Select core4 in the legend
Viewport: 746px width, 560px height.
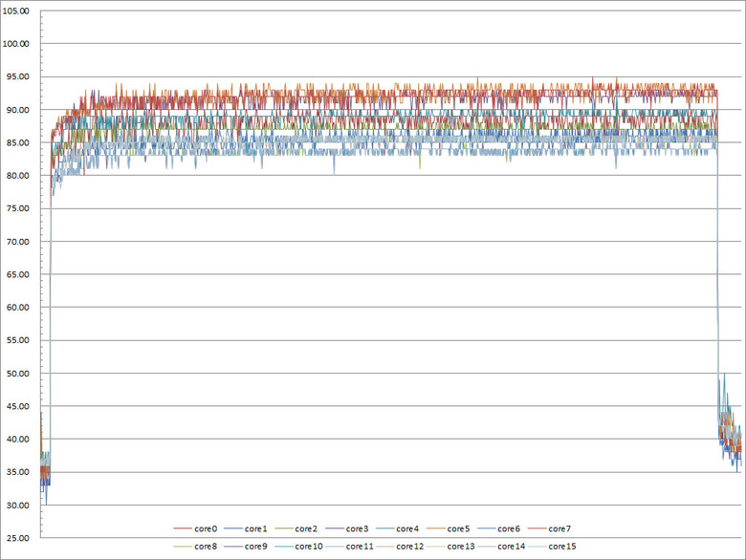click(x=397, y=528)
